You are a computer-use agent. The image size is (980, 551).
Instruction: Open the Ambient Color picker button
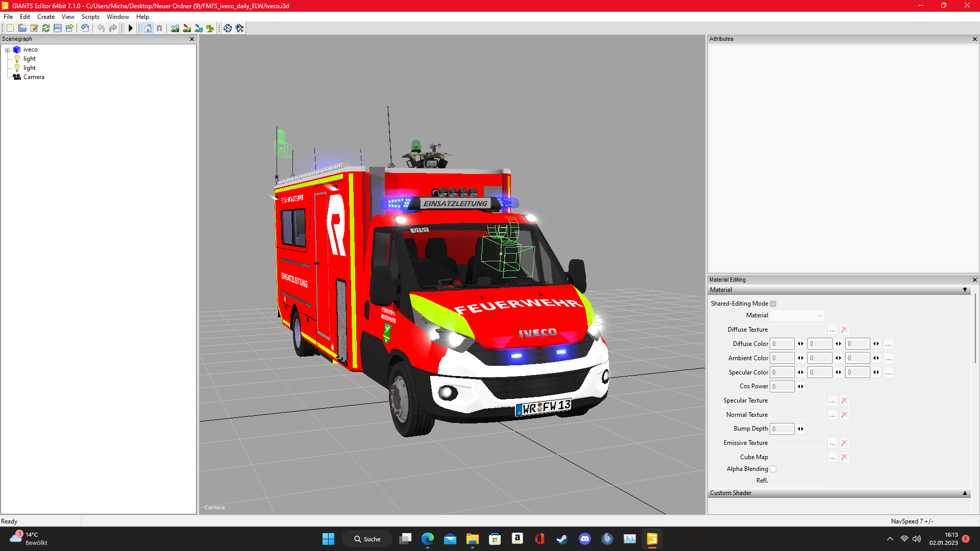[889, 358]
